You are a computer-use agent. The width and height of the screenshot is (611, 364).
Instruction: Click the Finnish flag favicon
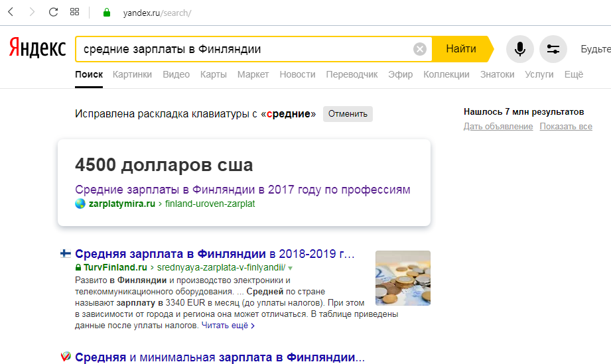click(x=66, y=254)
